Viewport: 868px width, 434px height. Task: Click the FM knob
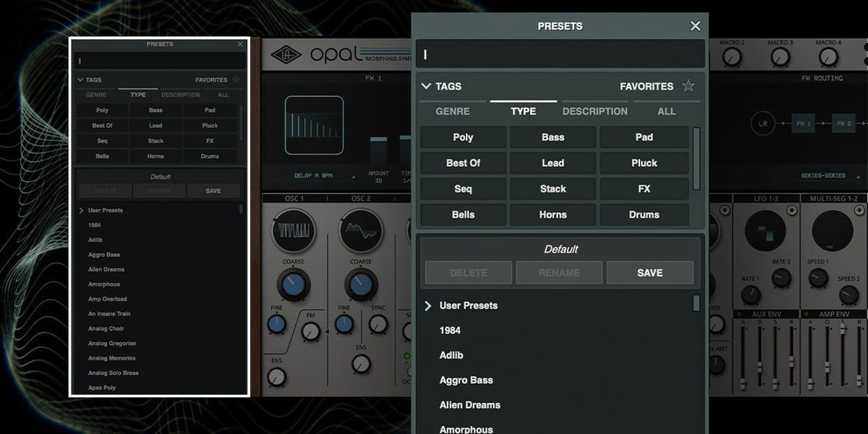(310, 331)
